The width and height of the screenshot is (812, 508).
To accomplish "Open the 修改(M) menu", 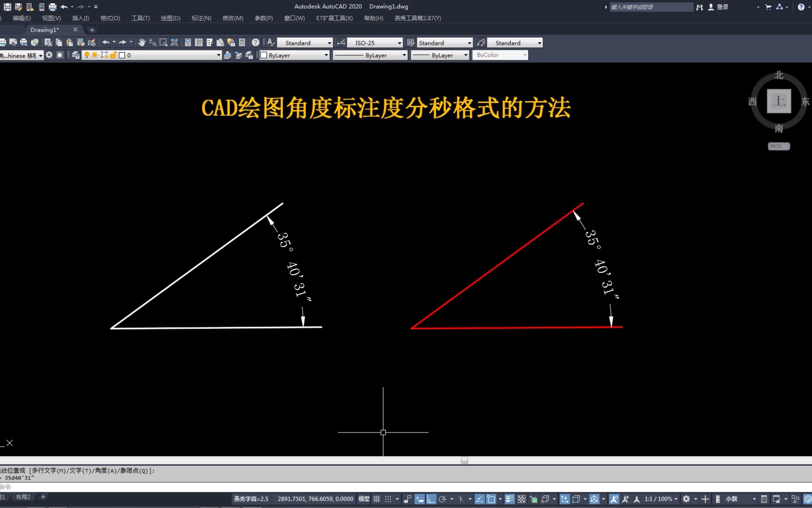I will click(x=233, y=18).
